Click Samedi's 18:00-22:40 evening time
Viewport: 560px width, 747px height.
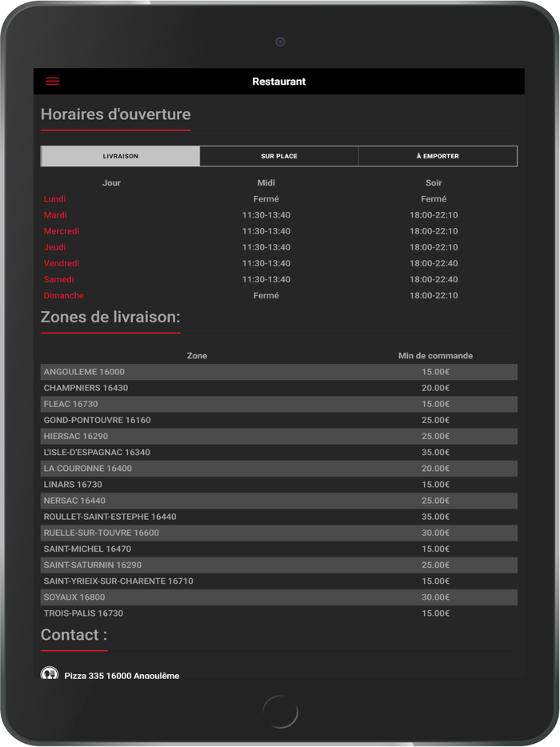coord(434,280)
